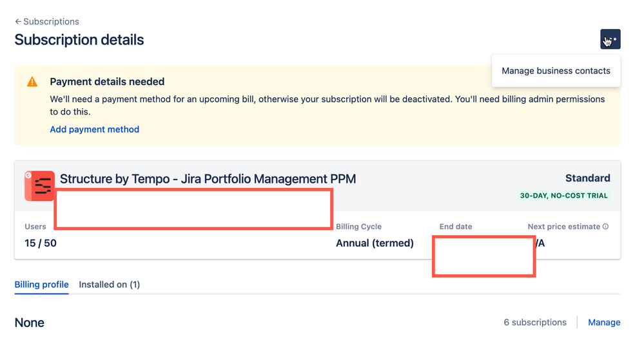Click the Standard plan label
This screenshot has height=338, width=644.
click(x=587, y=178)
